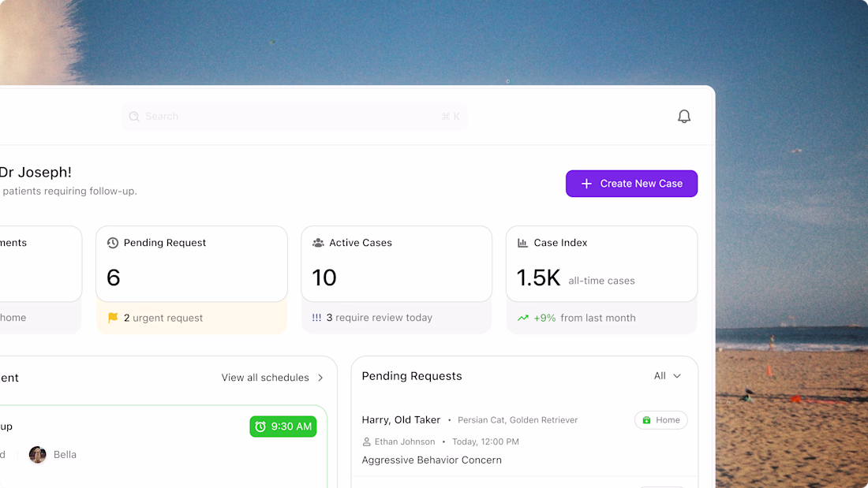This screenshot has width=868, height=488.
Task: Click the Pending Request clock icon
Action: coord(113,243)
